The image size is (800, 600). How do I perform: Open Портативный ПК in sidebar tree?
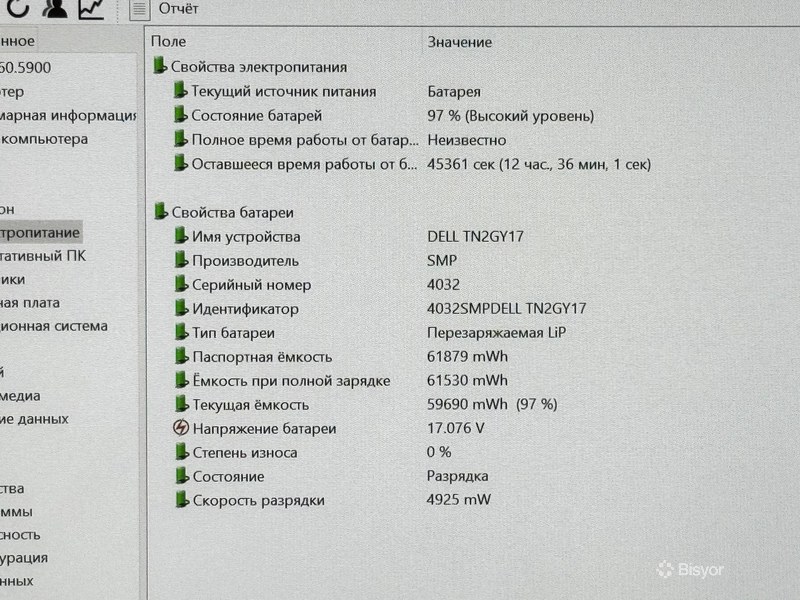[x=42, y=256]
